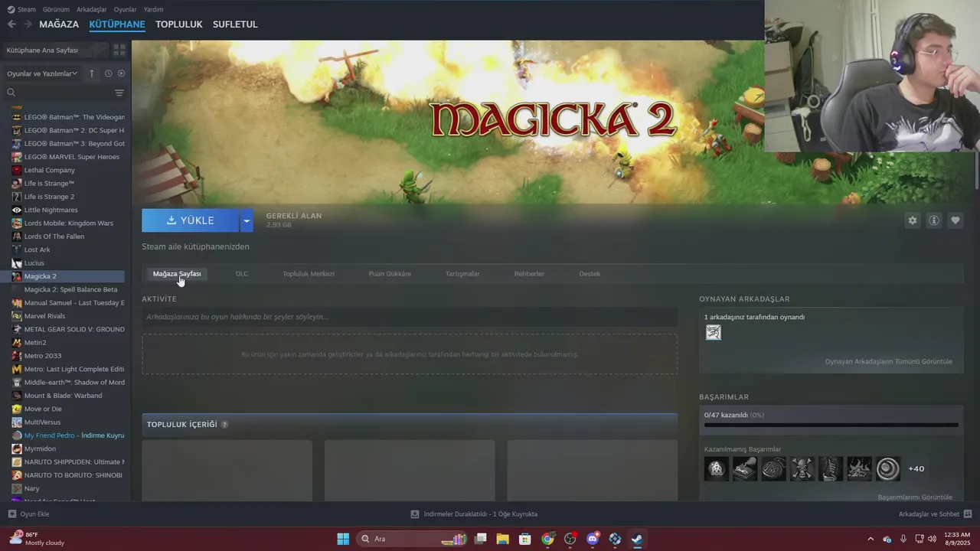Select Lost Ark in library list
Viewport: 980px width, 551px height.
point(37,249)
